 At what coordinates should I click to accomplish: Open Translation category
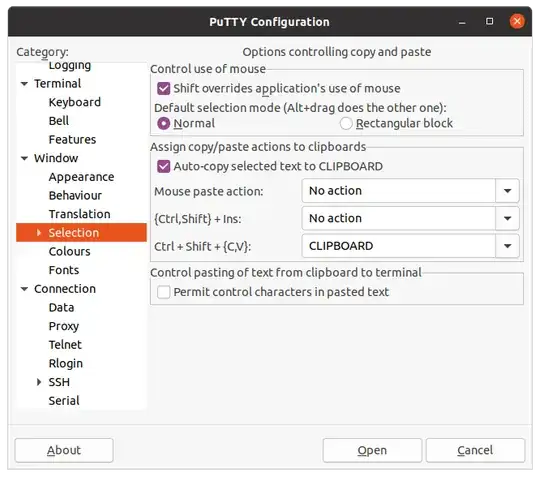[80, 214]
